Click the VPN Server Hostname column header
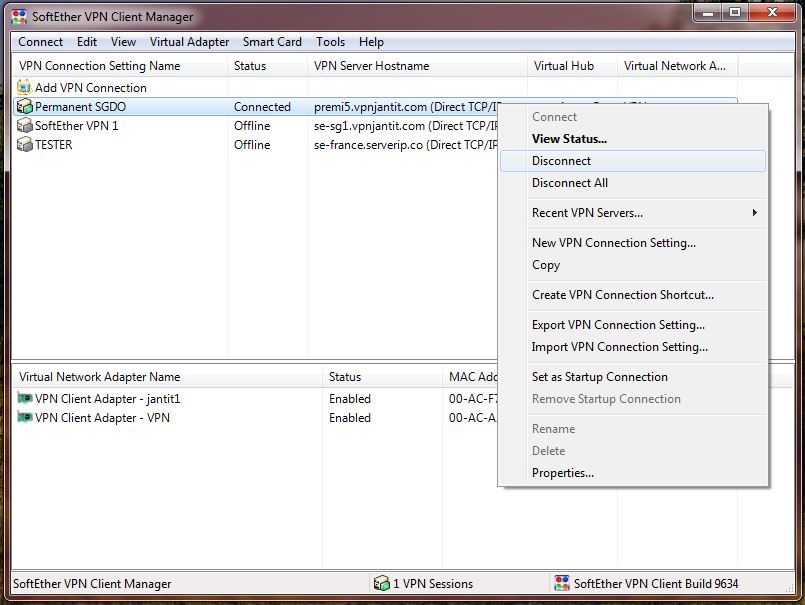 pos(417,66)
